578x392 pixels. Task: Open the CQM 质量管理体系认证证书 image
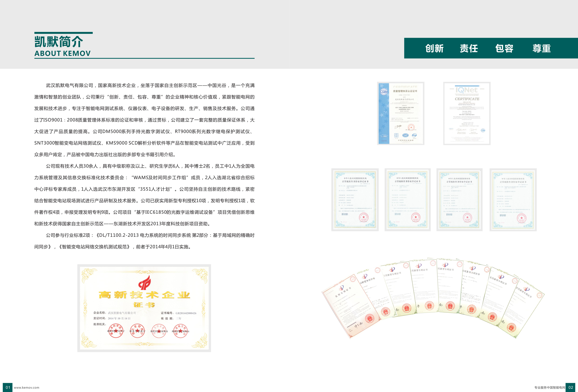click(x=401, y=113)
